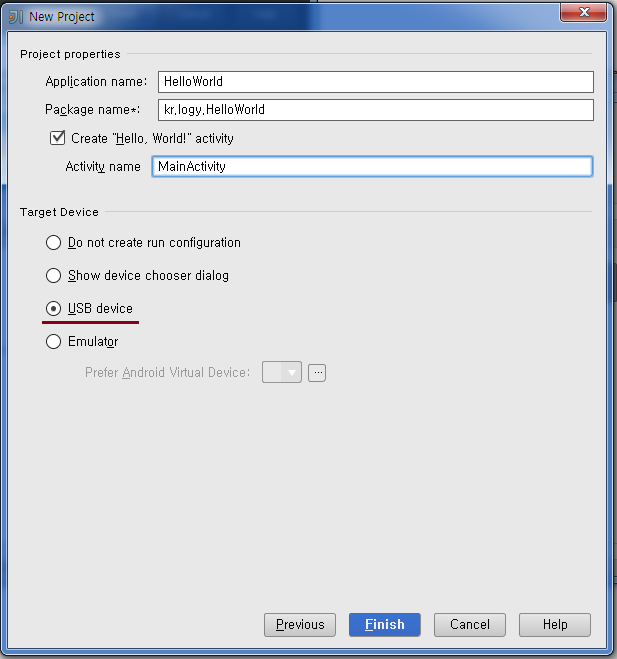Click the "Package name*:" label
Screen dimensions: 617x659
coord(92,110)
